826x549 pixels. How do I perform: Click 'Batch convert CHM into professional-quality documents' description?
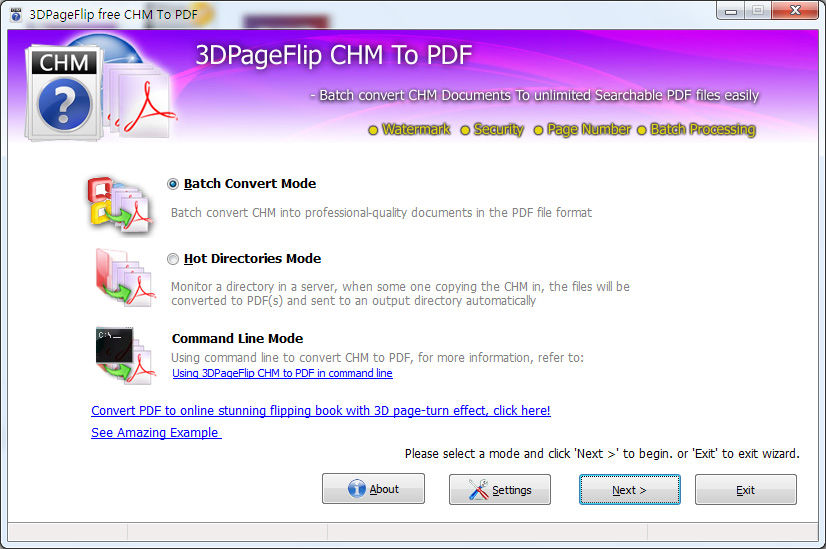(381, 213)
